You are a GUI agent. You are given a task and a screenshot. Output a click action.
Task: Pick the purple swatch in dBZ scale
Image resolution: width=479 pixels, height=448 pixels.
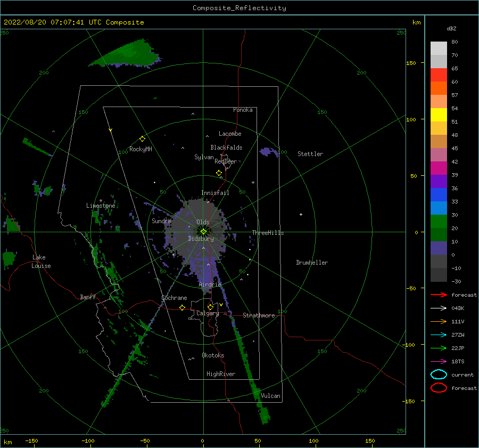click(439, 181)
